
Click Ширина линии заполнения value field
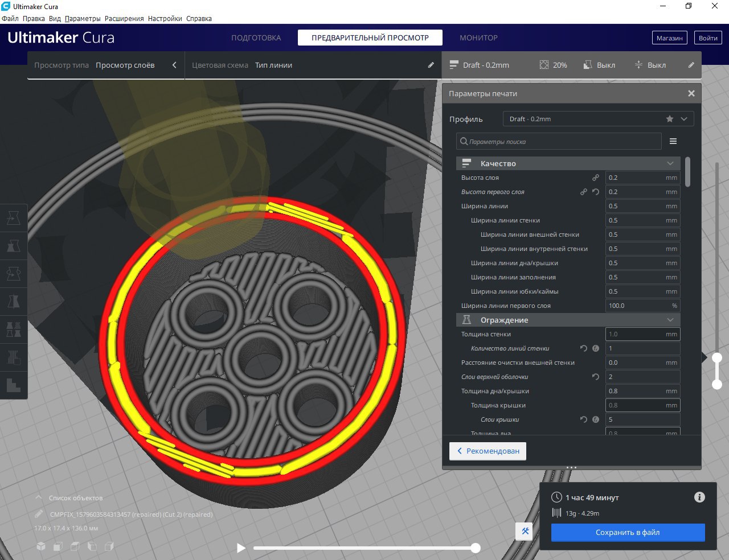coord(642,277)
